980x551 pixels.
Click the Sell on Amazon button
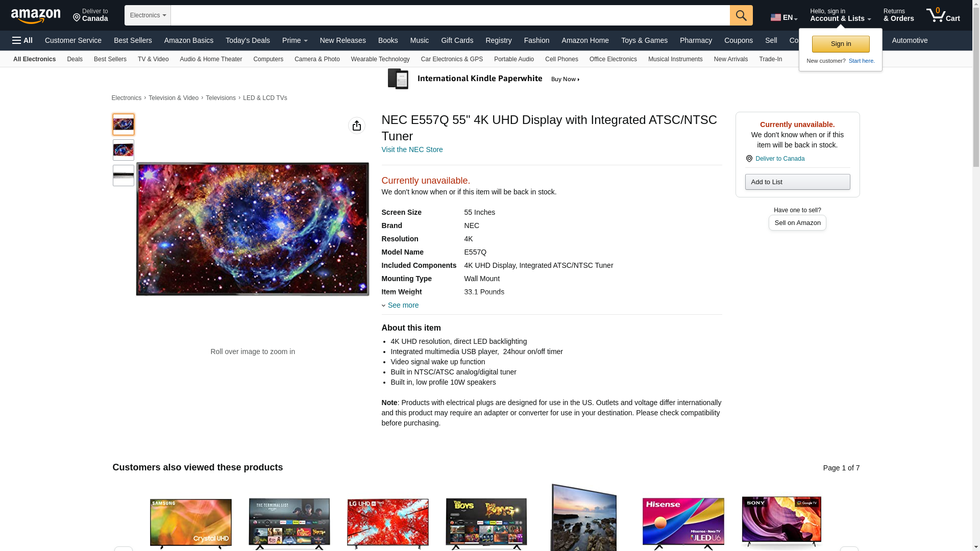pyautogui.click(x=797, y=223)
